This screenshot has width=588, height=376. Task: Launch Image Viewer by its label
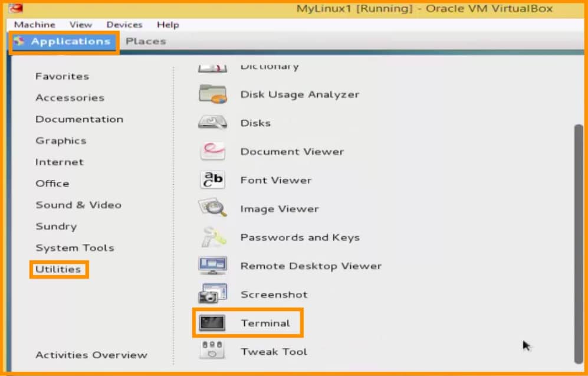(280, 208)
